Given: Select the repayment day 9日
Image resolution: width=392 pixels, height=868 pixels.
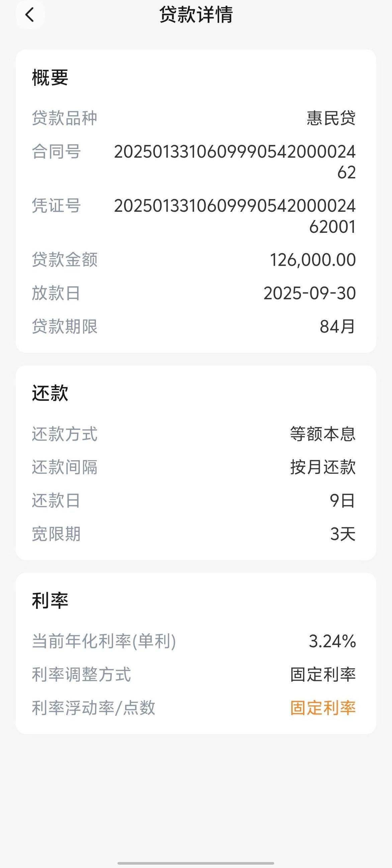Looking at the screenshot, I should 342,501.
